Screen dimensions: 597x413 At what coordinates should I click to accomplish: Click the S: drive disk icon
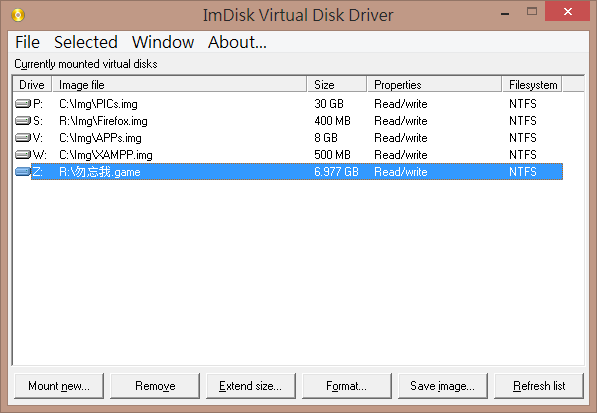23,121
